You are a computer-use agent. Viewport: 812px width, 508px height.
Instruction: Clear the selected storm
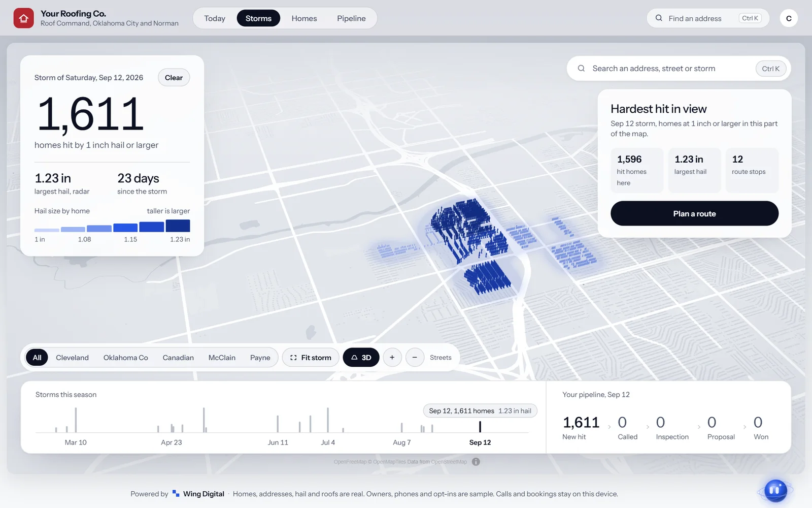tap(174, 78)
